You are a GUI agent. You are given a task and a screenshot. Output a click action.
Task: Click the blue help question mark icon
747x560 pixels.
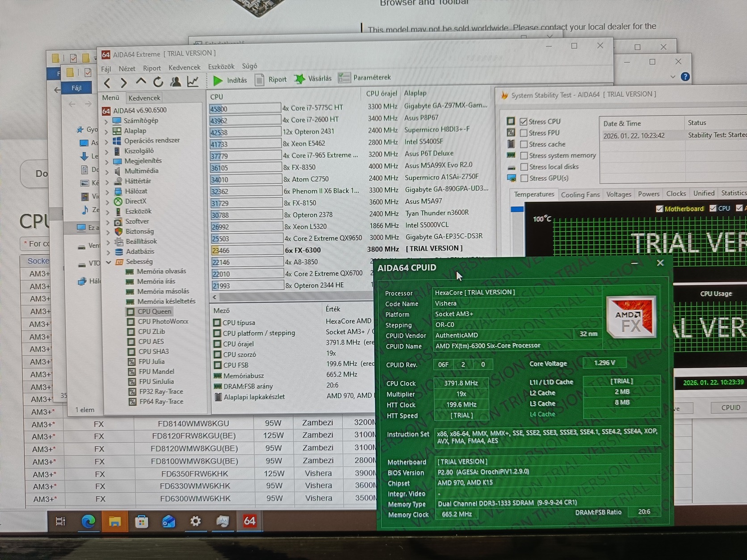[x=685, y=77]
